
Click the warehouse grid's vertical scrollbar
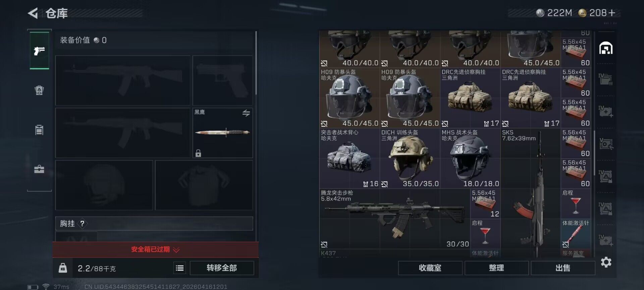[594, 152]
